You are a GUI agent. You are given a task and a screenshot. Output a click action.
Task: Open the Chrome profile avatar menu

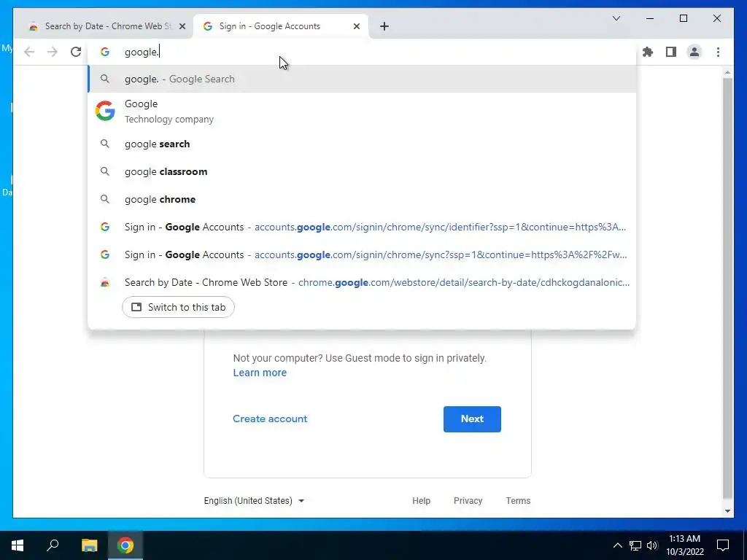[694, 52]
